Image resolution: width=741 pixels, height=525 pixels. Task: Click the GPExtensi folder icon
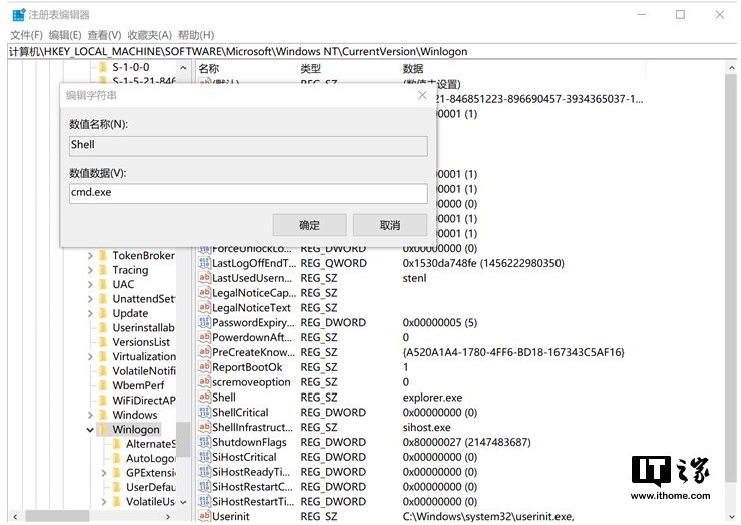point(117,473)
